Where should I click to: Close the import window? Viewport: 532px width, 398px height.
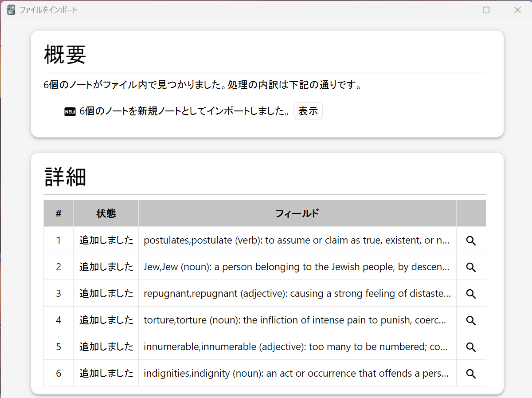517,10
